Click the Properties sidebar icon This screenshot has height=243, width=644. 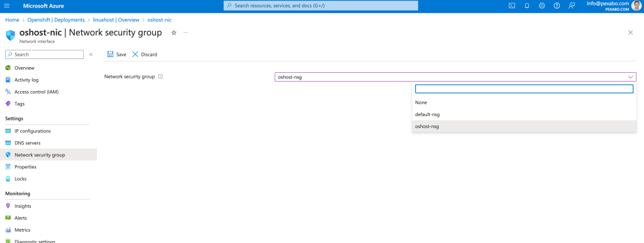coord(8,167)
